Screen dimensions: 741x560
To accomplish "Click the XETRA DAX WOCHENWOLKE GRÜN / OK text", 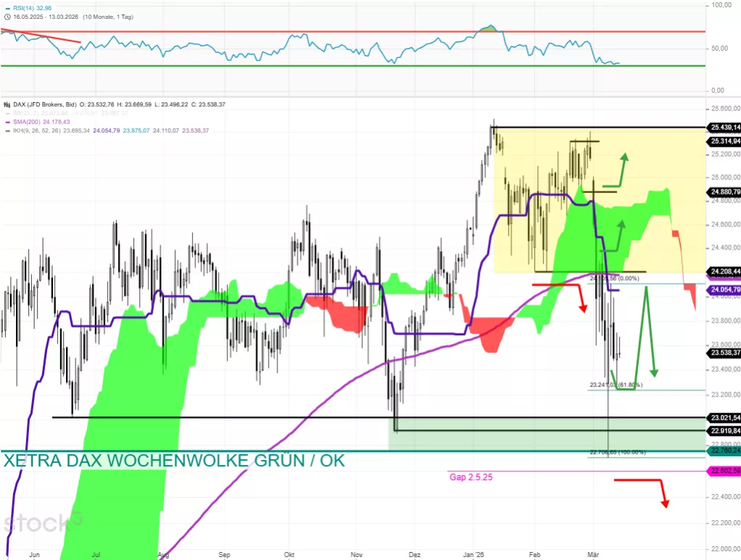I will (174, 461).
